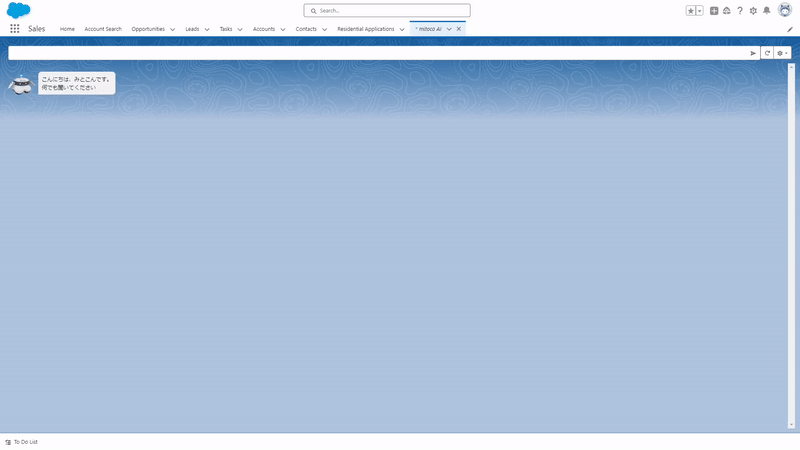
Task: Expand the favorites list dropdown arrow
Action: [x=700, y=11]
